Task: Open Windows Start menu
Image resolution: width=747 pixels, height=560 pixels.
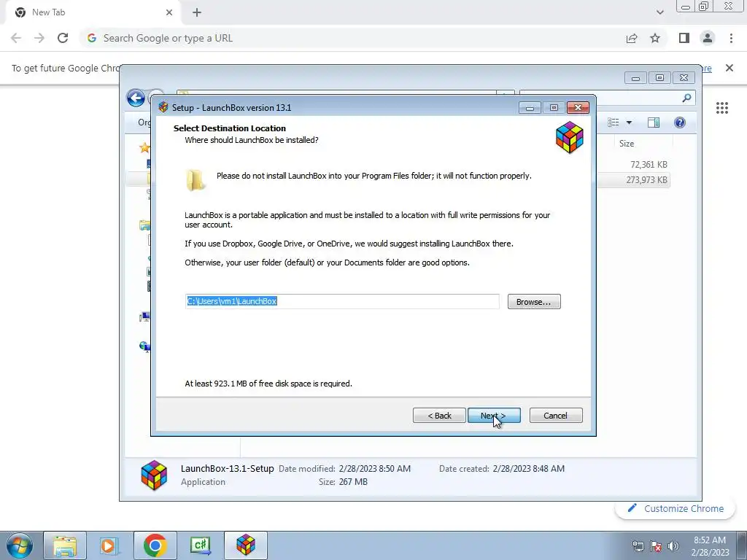Action: coord(20,545)
